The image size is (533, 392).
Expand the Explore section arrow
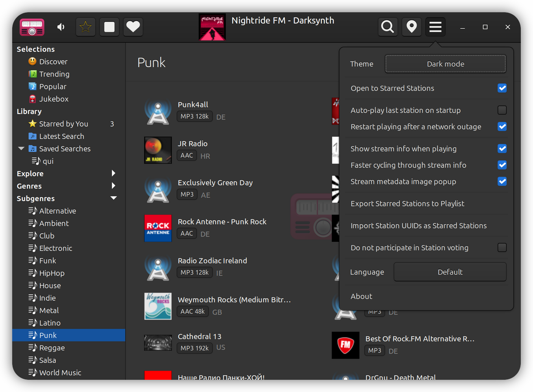(x=114, y=173)
